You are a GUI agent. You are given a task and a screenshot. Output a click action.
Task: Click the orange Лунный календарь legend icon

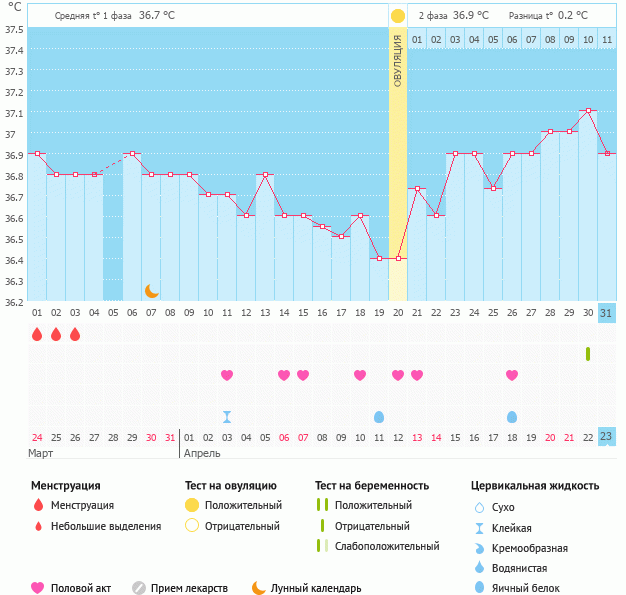(x=259, y=588)
